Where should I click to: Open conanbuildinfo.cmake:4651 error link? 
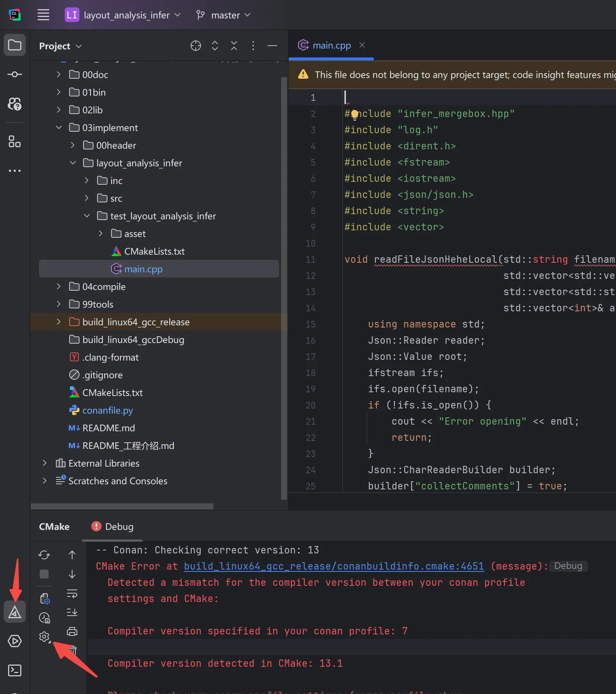[334, 566]
